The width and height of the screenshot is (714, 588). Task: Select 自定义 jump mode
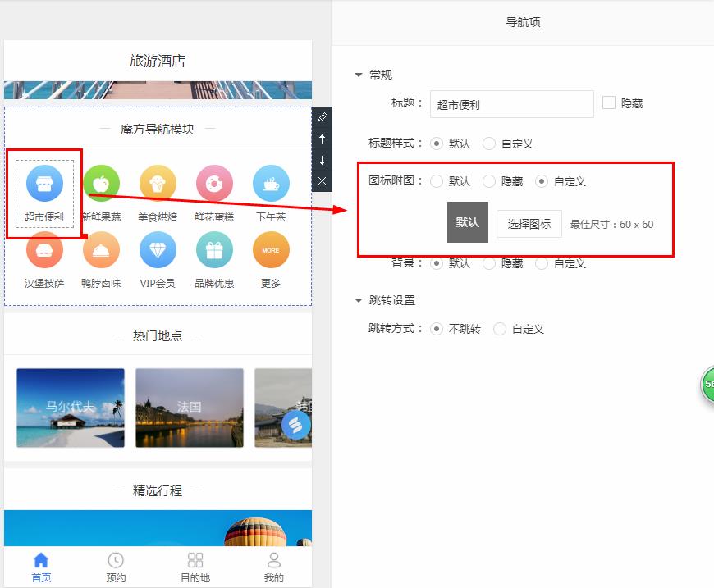(500, 329)
